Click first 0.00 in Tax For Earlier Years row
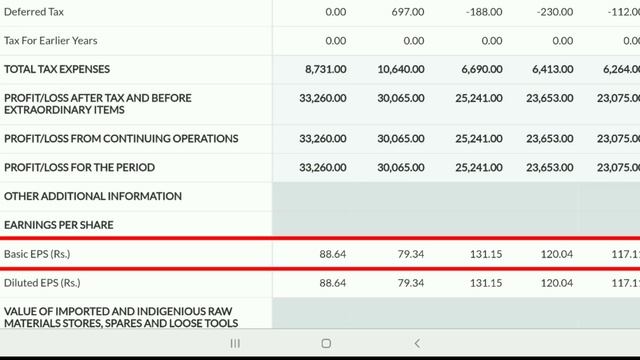This screenshot has width=640, height=360. coord(336,41)
